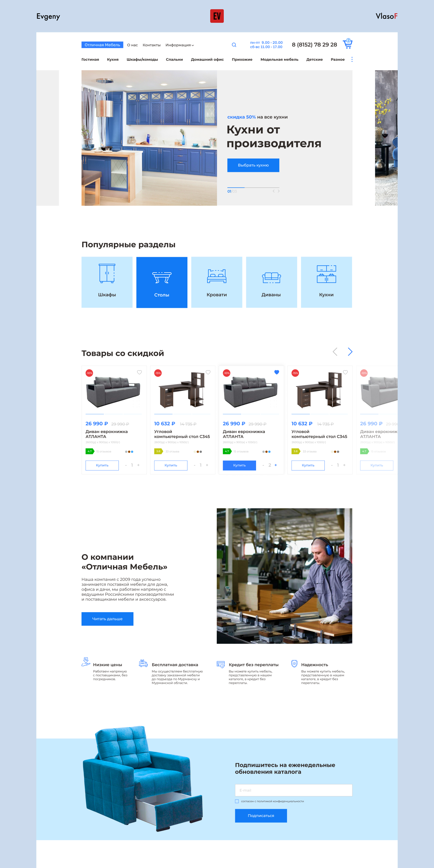Click the Evgeny name at top
Viewport: 434px width, 868px height.
(48, 17)
